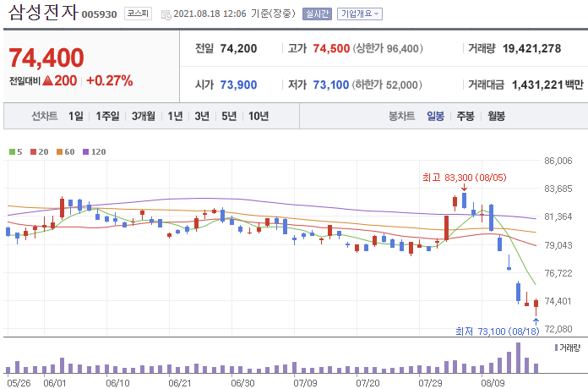
Task: Click the 저가 value 73,100
Action: click(331, 85)
